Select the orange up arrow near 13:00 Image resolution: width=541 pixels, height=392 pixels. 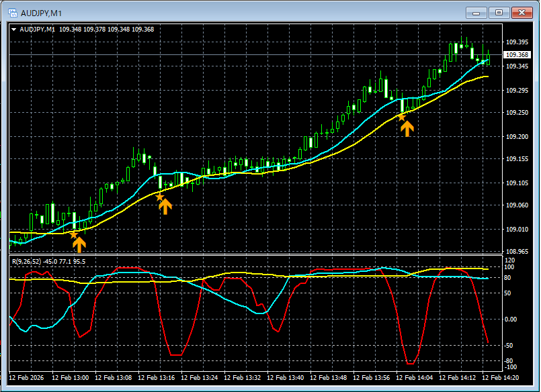point(79,244)
